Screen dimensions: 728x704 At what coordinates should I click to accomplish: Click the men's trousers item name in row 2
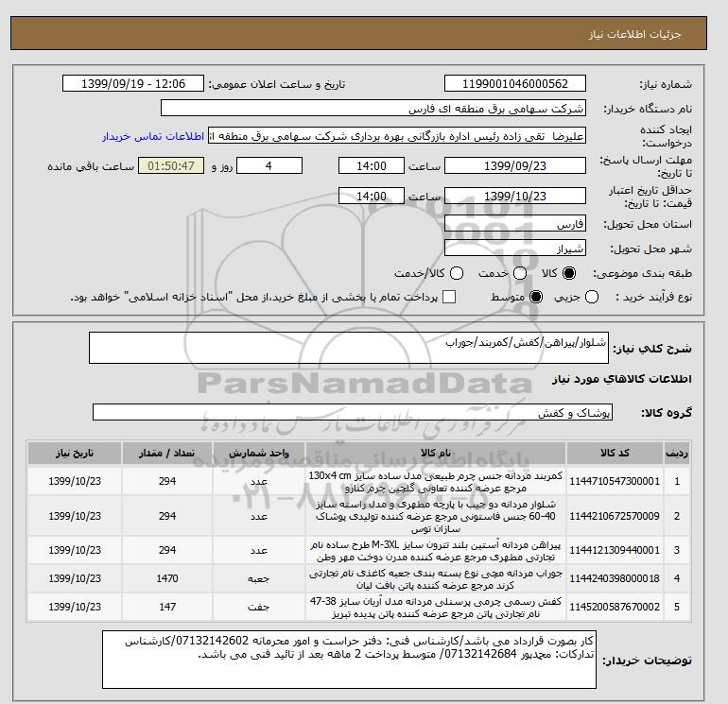pyautogui.click(x=436, y=516)
